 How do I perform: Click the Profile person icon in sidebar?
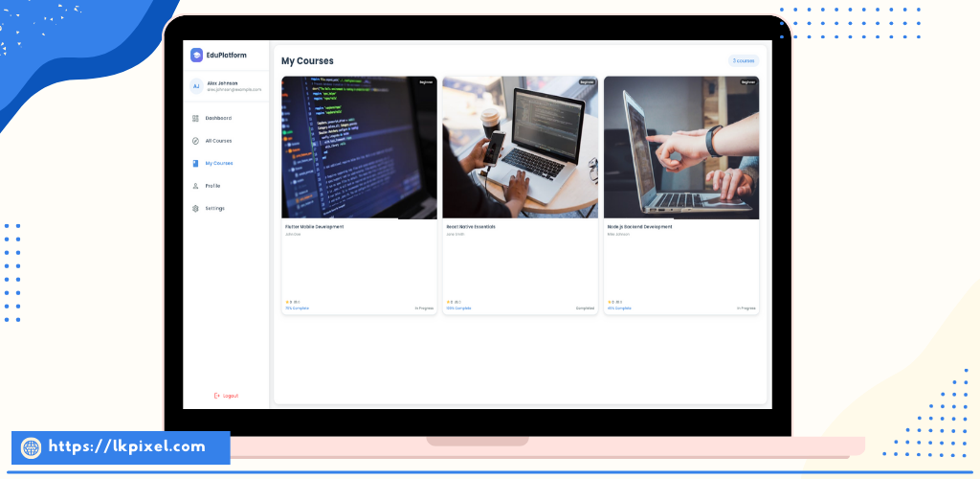click(195, 186)
